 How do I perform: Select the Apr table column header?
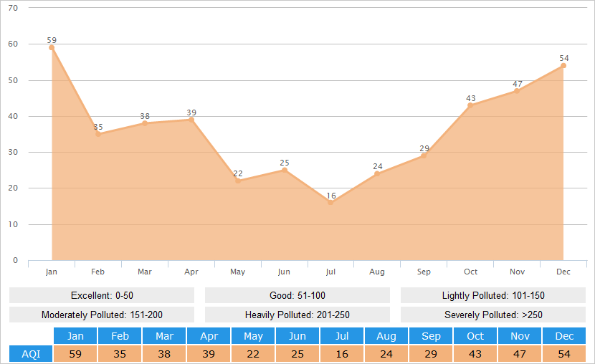[209, 336]
